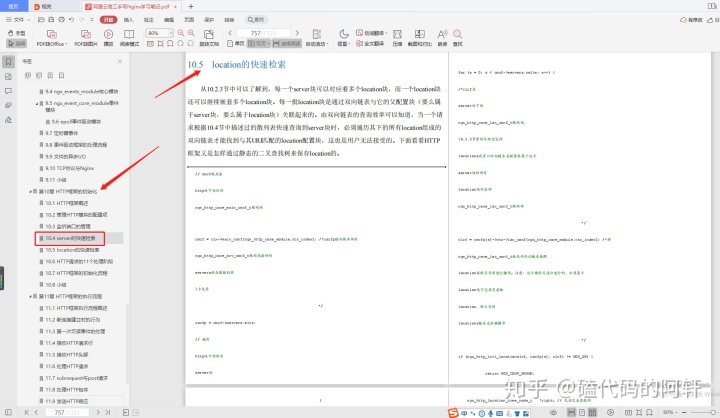Toggle the navigation pane icon in status bar

[8, 412]
